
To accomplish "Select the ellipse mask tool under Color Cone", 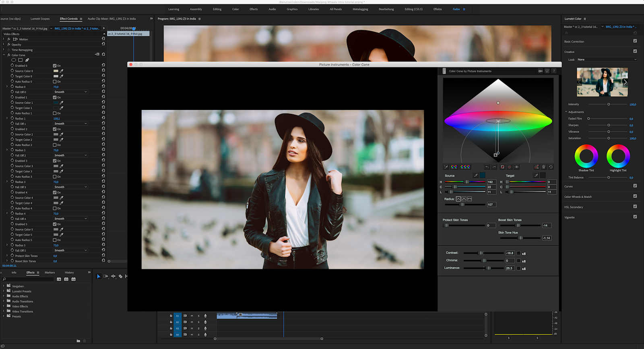I will pyautogui.click(x=14, y=60).
